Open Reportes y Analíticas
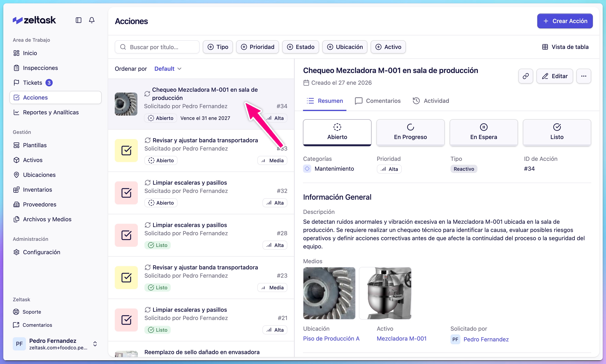Screen dimensions: 606x364 click(x=51, y=112)
